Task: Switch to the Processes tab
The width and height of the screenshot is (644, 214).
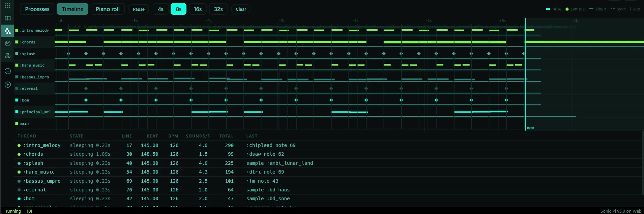Action: [37, 9]
